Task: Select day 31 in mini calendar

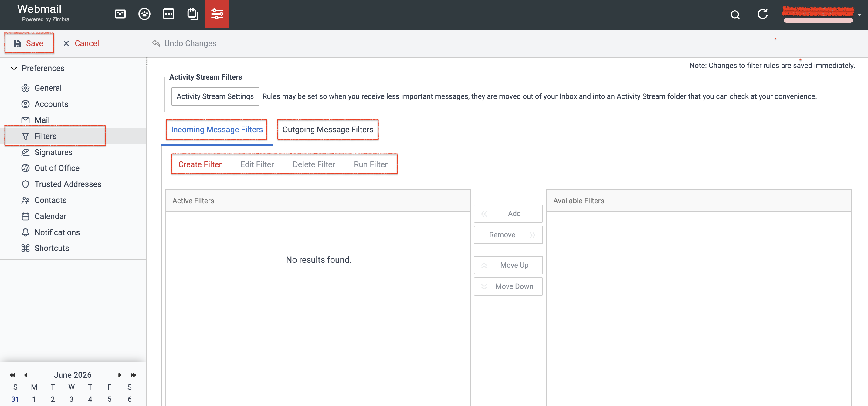Action: tap(15, 399)
